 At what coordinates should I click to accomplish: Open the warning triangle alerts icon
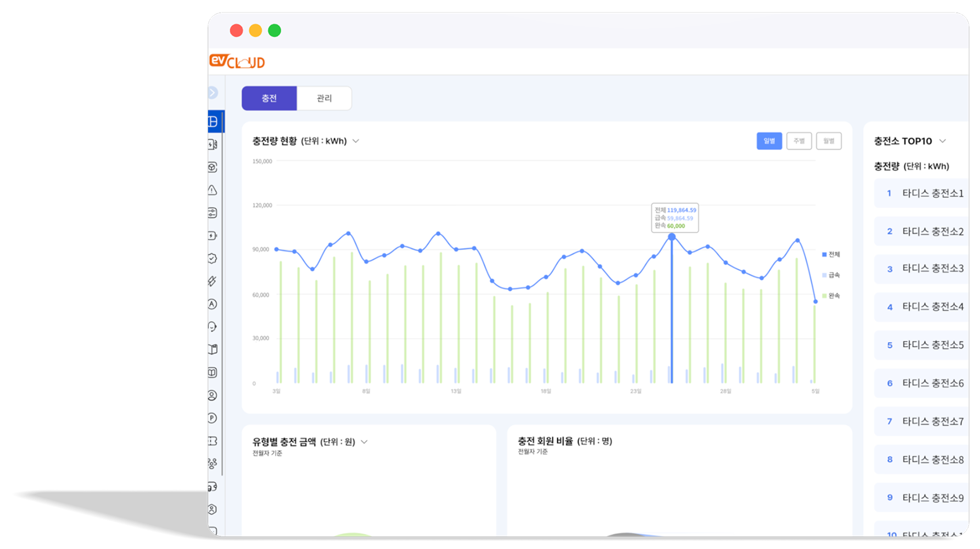[x=213, y=190]
